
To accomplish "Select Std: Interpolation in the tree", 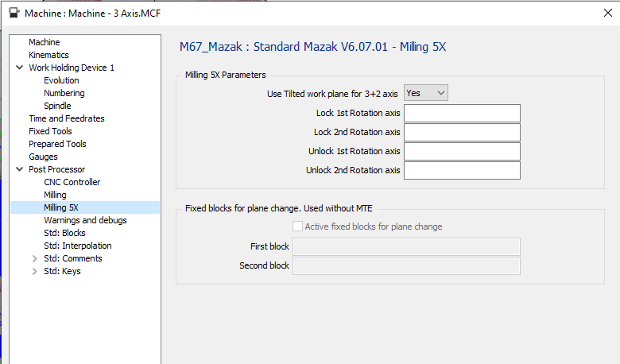I will coord(77,246).
